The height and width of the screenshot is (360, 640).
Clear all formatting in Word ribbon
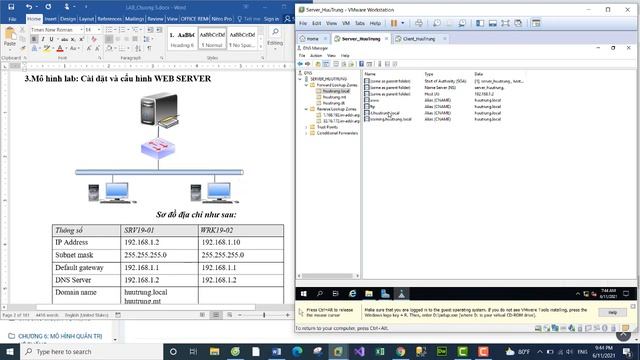tap(94, 39)
